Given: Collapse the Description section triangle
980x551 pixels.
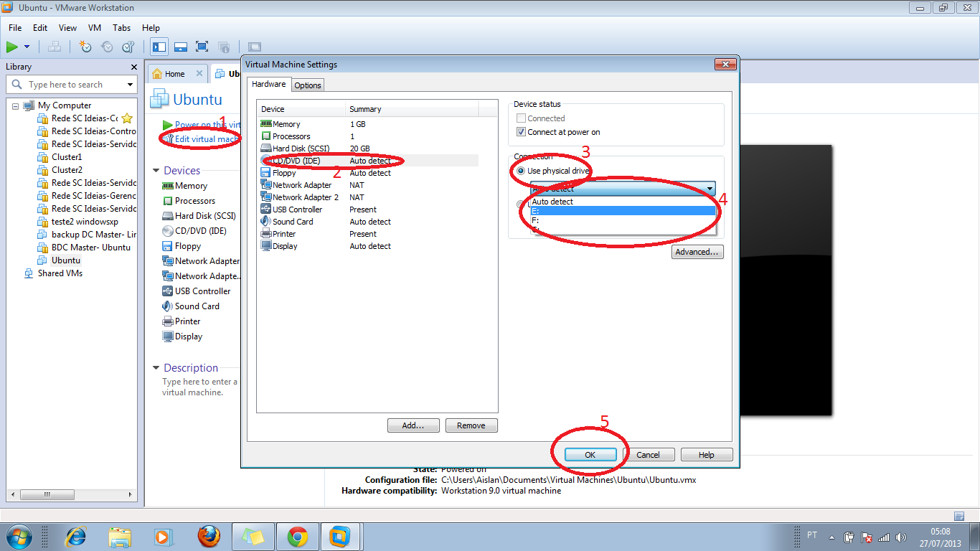Looking at the screenshot, I should (x=156, y=368).
